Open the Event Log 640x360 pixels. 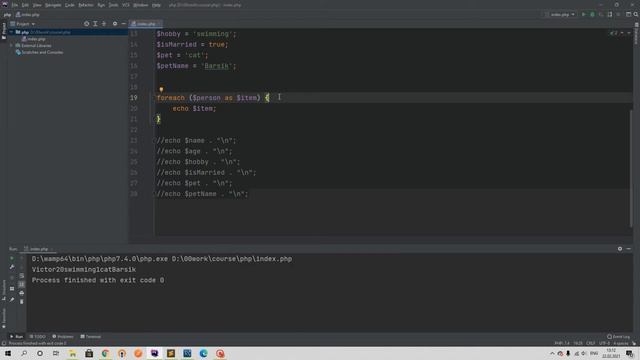618,336
